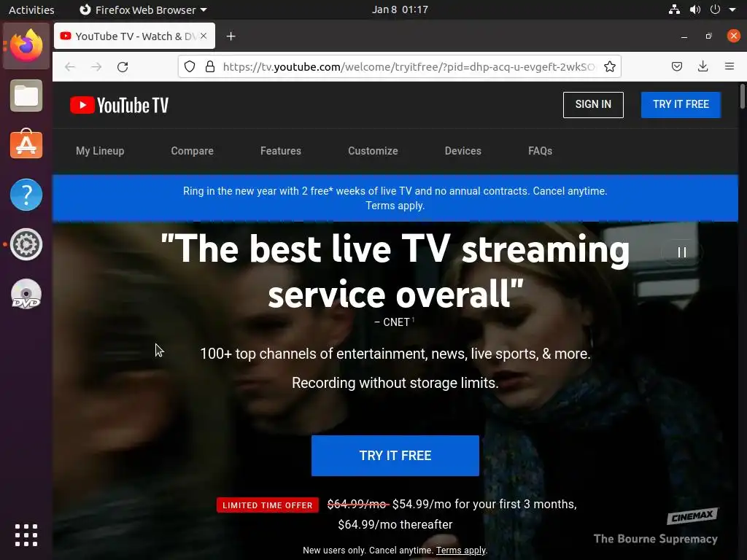This screenshot has height=560, width=747.
Task: Bookmark this page with star icon
Action: (x=609, y=66)
